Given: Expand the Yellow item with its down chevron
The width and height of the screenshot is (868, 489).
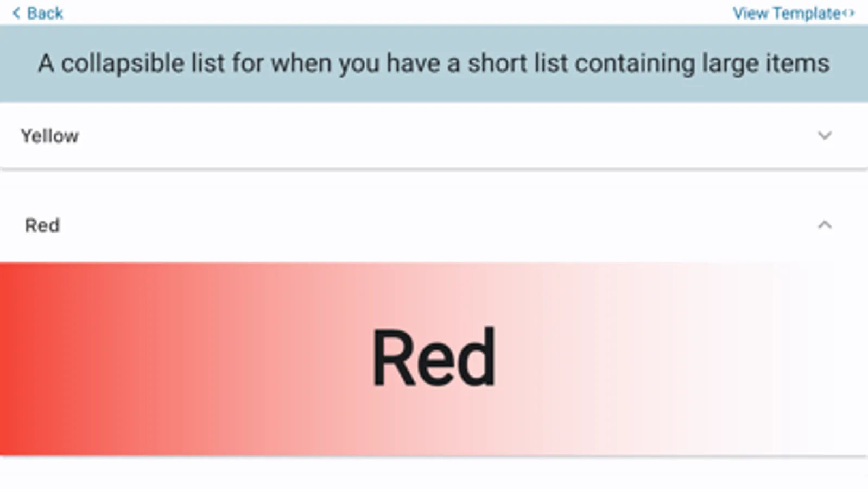Looking at the screenshot, I should click(825, 135).
